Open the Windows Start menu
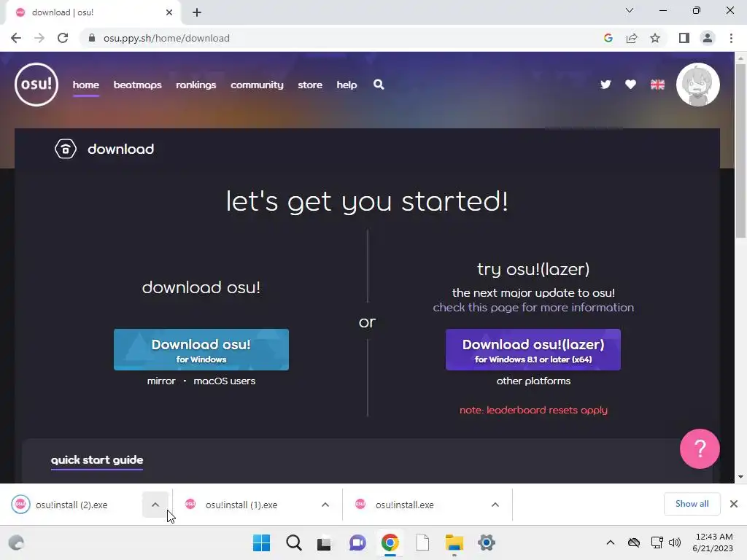 coord(261,542)
